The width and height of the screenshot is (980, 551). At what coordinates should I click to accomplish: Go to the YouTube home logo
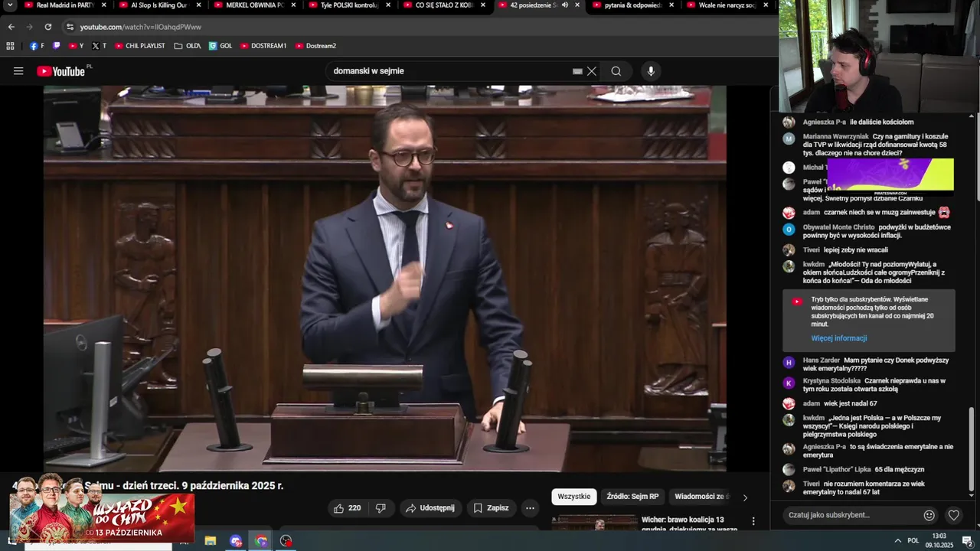point(61,71)
